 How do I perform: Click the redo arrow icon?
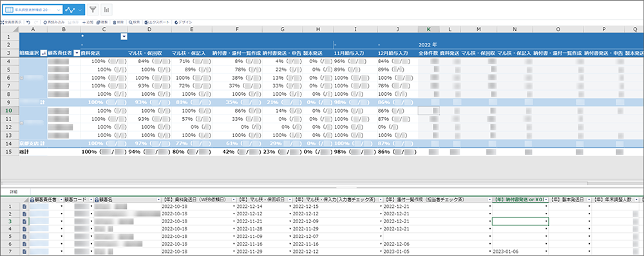click(36, 22)
